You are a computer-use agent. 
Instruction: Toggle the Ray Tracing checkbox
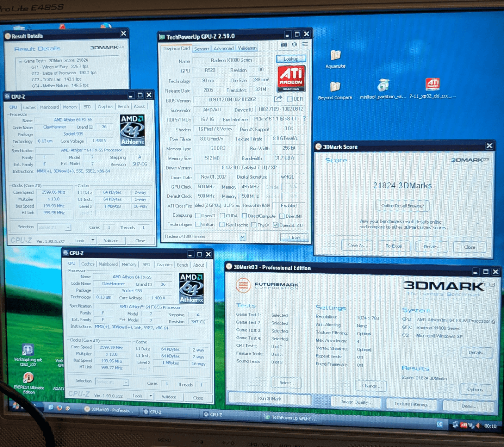(222, 225)
